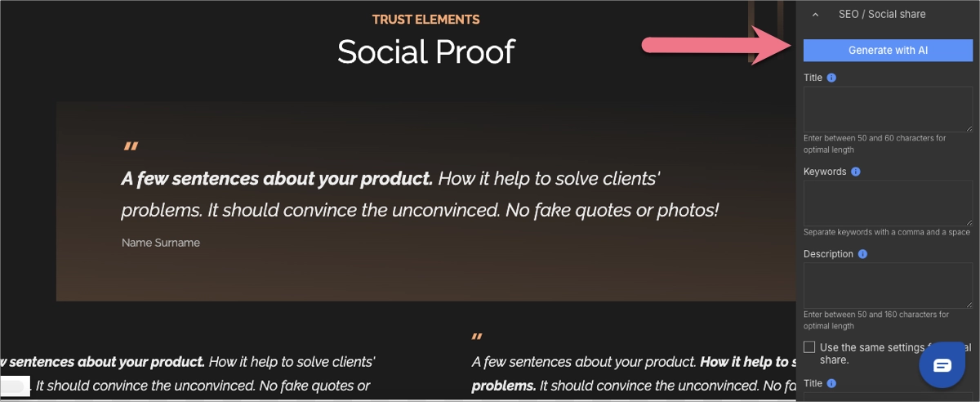Open the blue chat support widget
980x402 pixels.
pos(942,364)
